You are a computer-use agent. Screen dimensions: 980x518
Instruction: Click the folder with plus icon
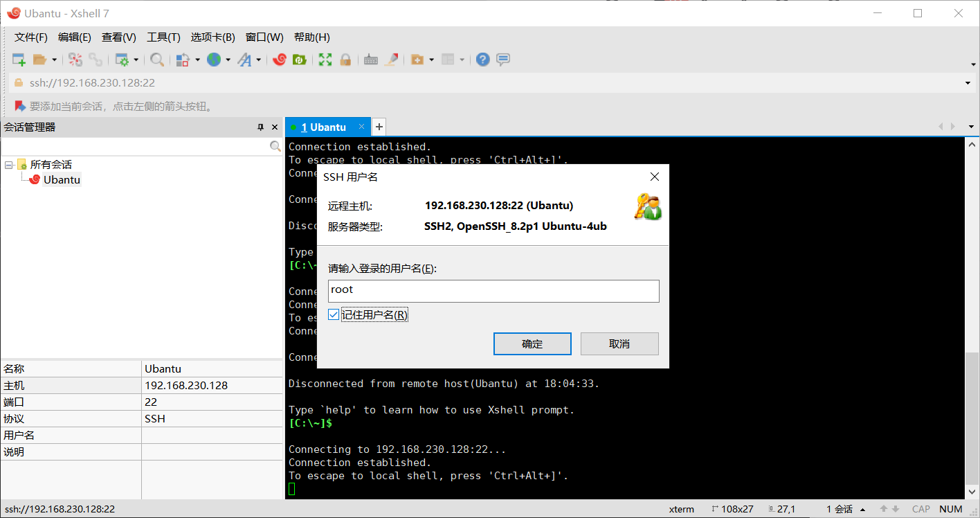point(417,60)
